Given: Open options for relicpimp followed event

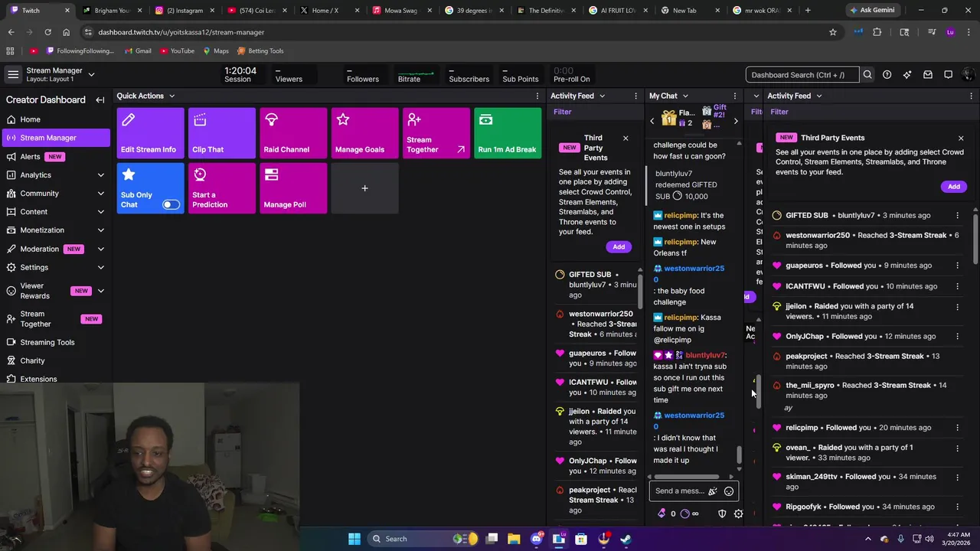Looking at the screenshot, I should click(x=957, y=428).
